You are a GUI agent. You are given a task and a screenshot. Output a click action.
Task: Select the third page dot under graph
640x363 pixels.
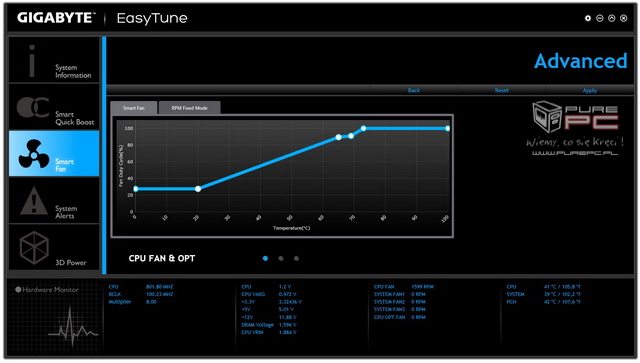tap(296, 258)
